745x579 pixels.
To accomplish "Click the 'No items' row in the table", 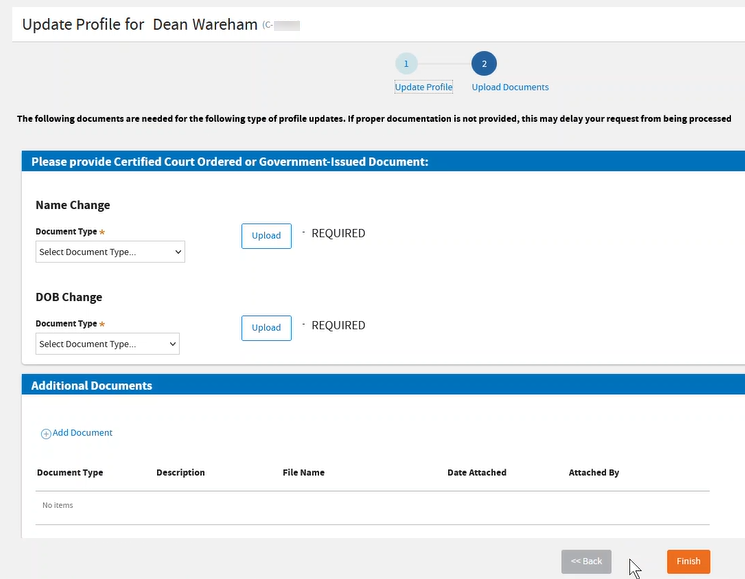I will [x=58, y=506].
